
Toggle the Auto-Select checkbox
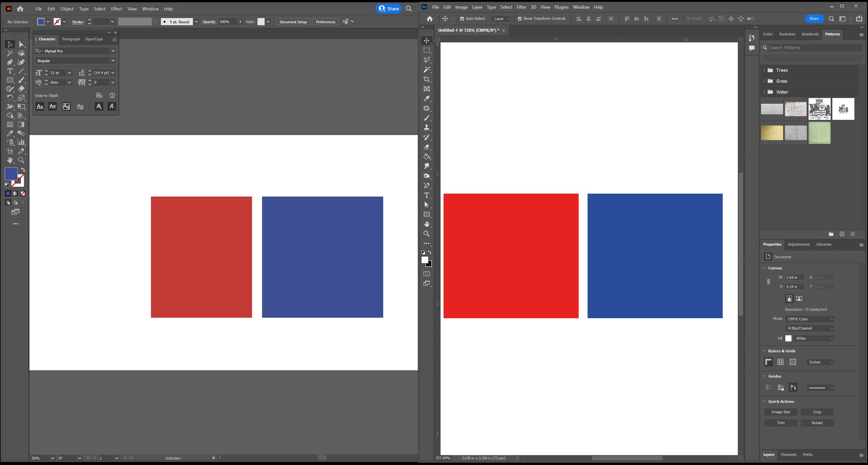[462, 19]
